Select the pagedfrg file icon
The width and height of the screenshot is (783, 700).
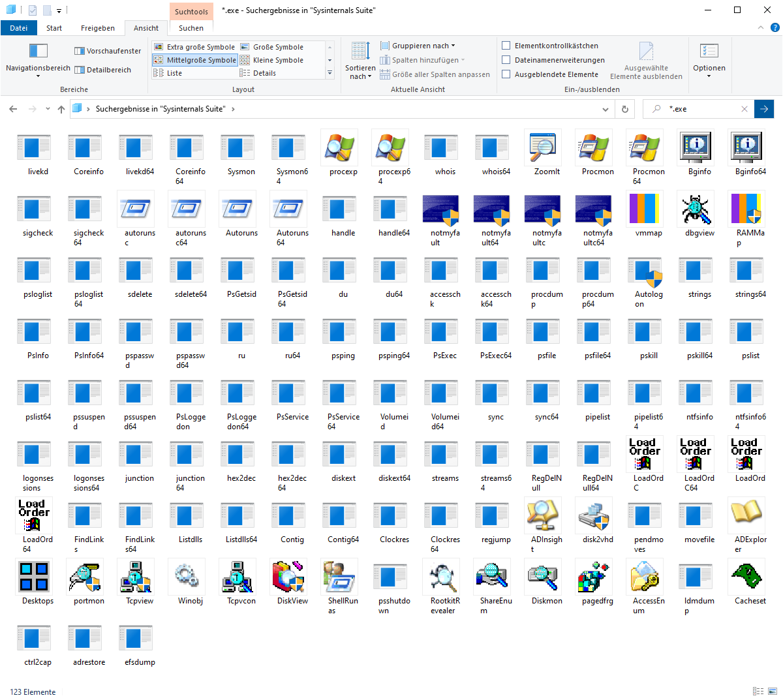pos(594,577)
